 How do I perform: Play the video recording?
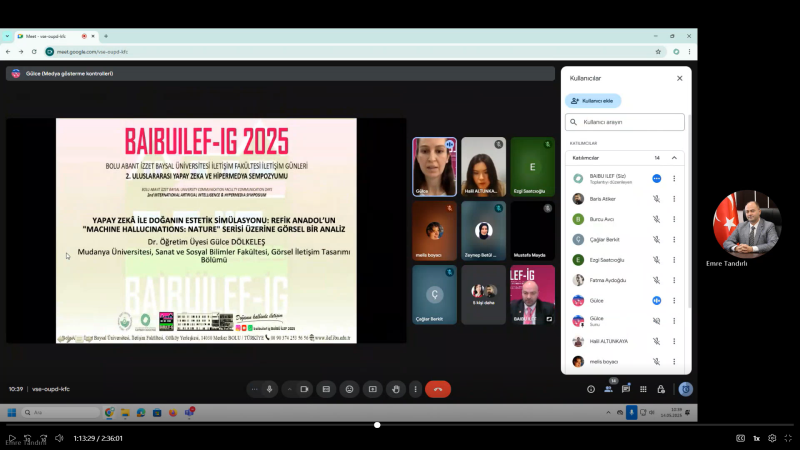12,438
